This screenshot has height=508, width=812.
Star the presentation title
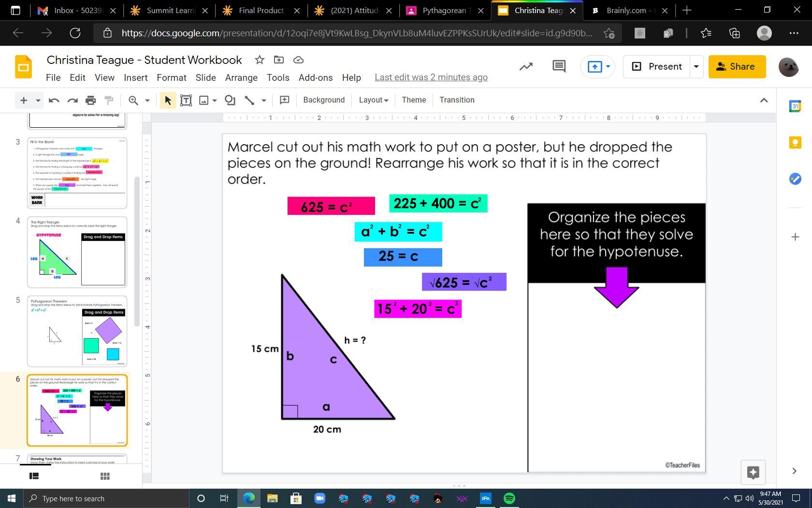click(260, 60)
